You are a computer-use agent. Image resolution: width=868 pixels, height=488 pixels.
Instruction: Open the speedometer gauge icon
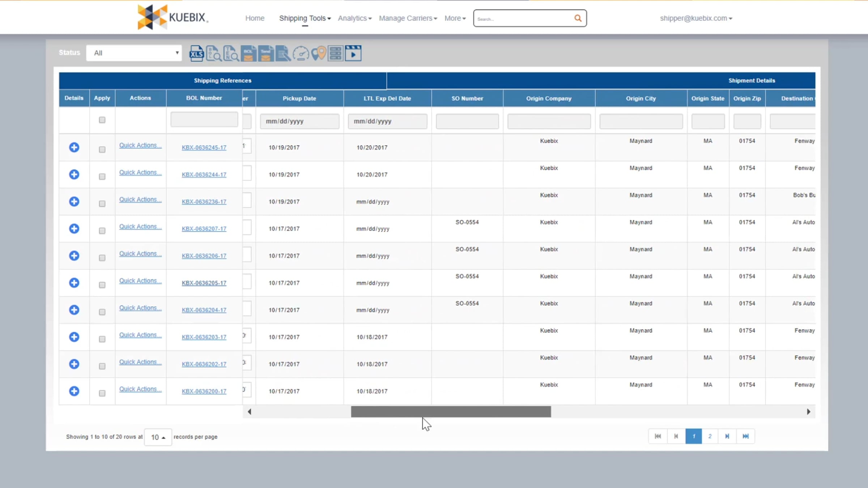point(301,53)
